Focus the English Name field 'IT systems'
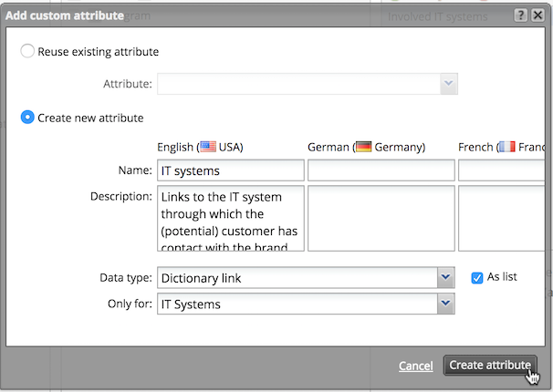This screenshot has height=392, width=553. (231, 170)
